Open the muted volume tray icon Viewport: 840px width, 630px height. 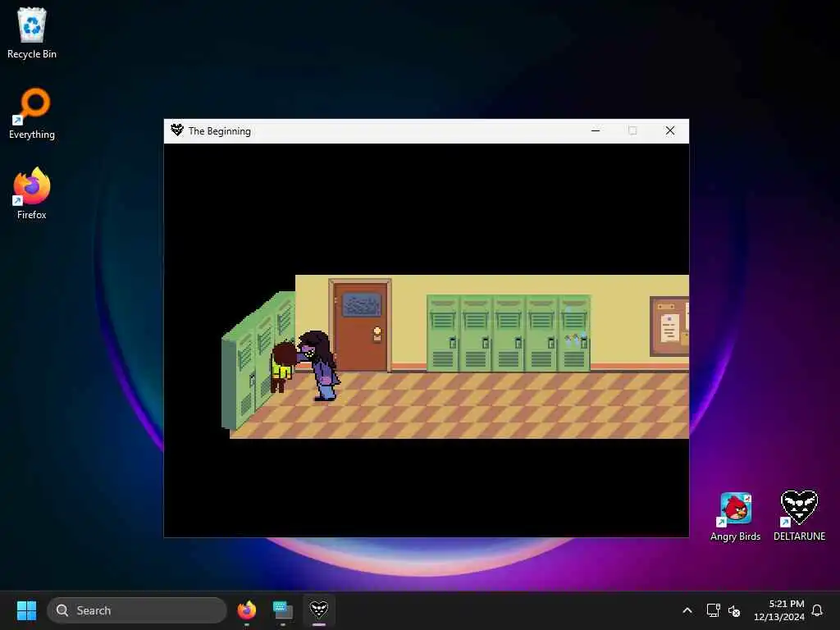click(x=734, y=610)
